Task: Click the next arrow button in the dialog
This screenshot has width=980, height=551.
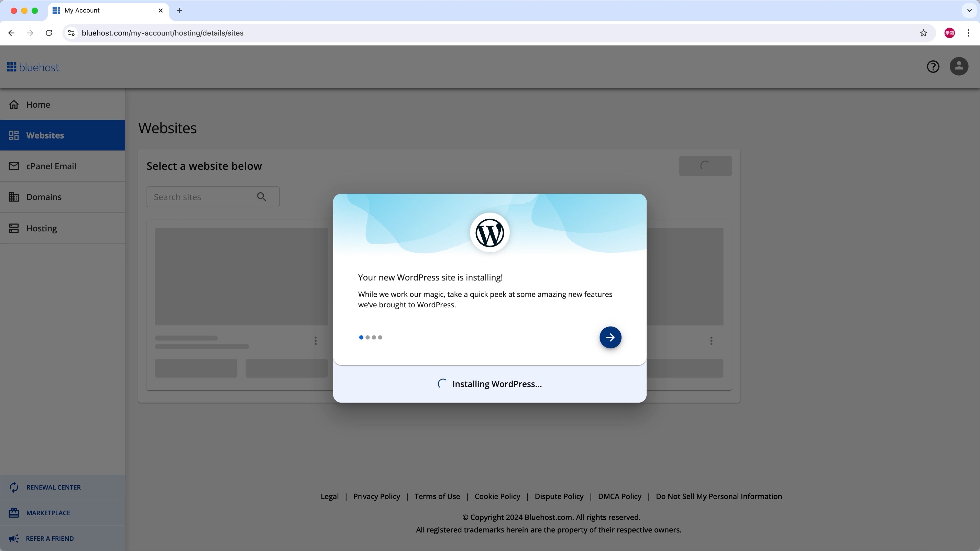Action: click(610, 337)
